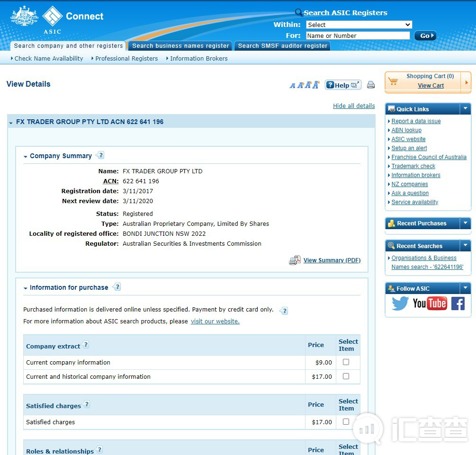Click the Follow ASIC panel icon
Screen dimensions: 476x455
(x=392, y=288)
